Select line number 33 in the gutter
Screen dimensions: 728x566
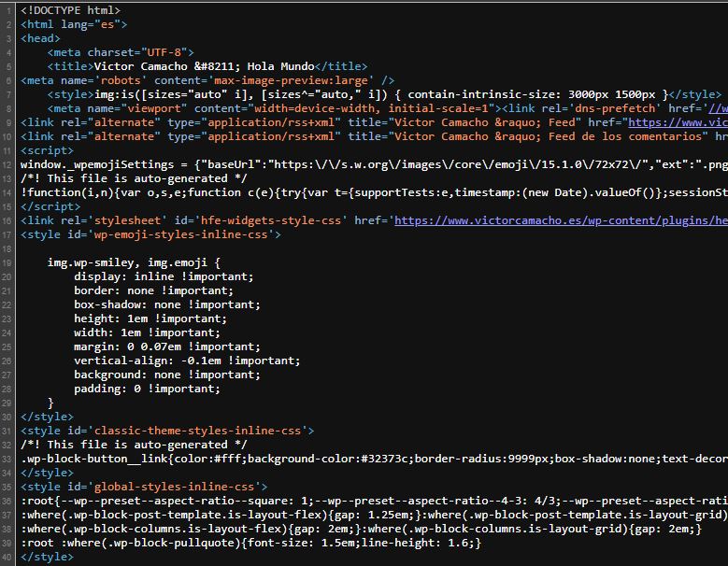7,459
